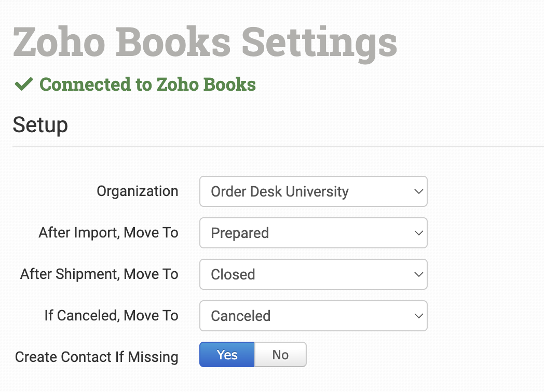This screenshot has width=544, height=392.
Task: Click the After Import dropdown chevron arrow
Action: click(419, 233)
